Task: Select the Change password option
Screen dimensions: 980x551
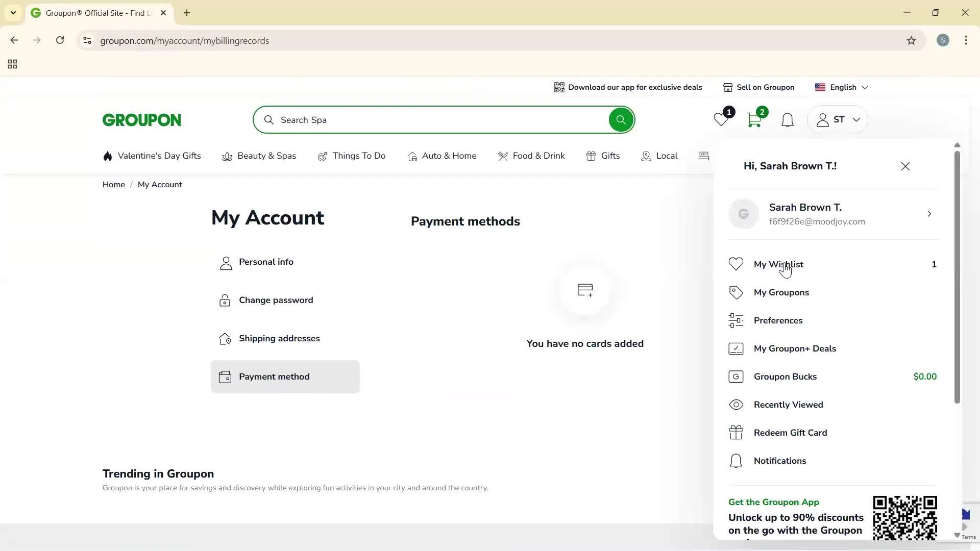Action: click(276, 300)
